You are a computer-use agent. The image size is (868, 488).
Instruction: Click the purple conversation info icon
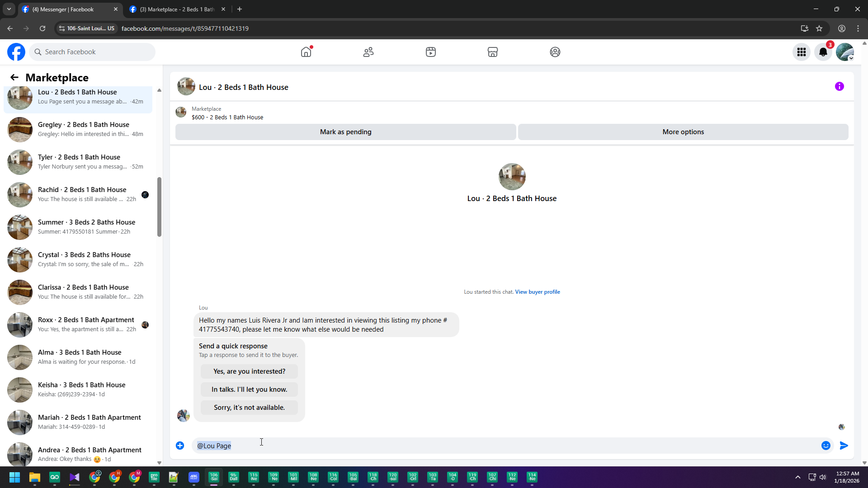tap(840, 86)
